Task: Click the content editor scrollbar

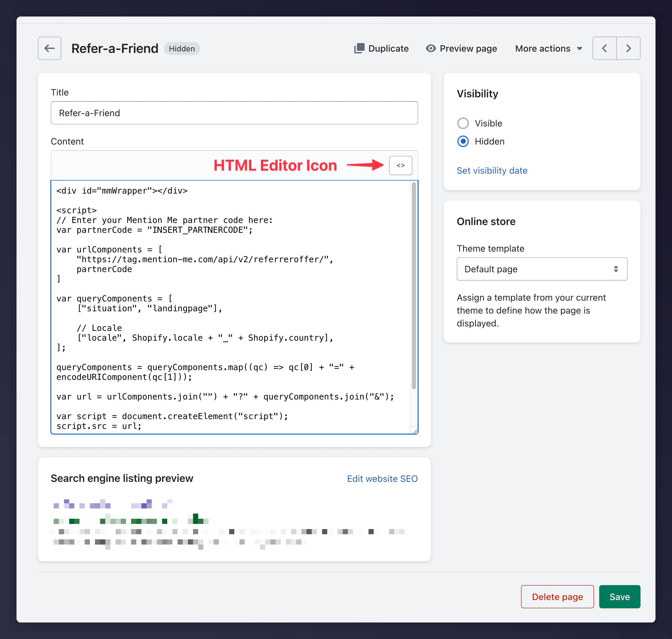Action: 414,285
